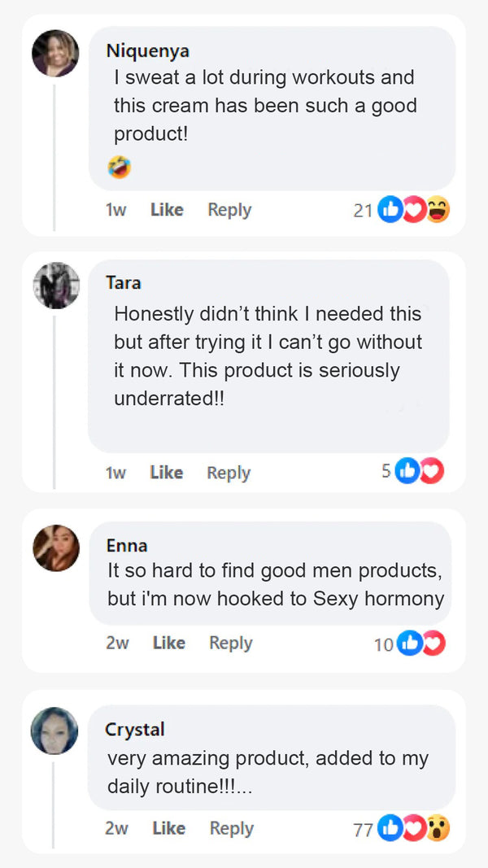Viewport: 488px width, 868px height.
Task: Like Enna's comment
Action: (168, 643)
